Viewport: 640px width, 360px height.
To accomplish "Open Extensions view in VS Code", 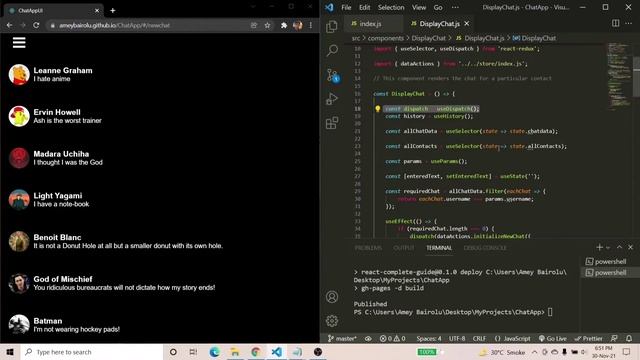I will point(332,122).
